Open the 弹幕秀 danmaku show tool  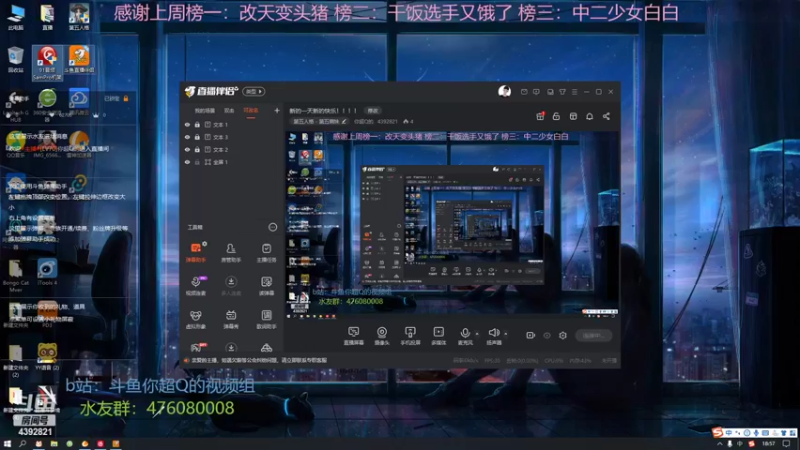[231, 319]
